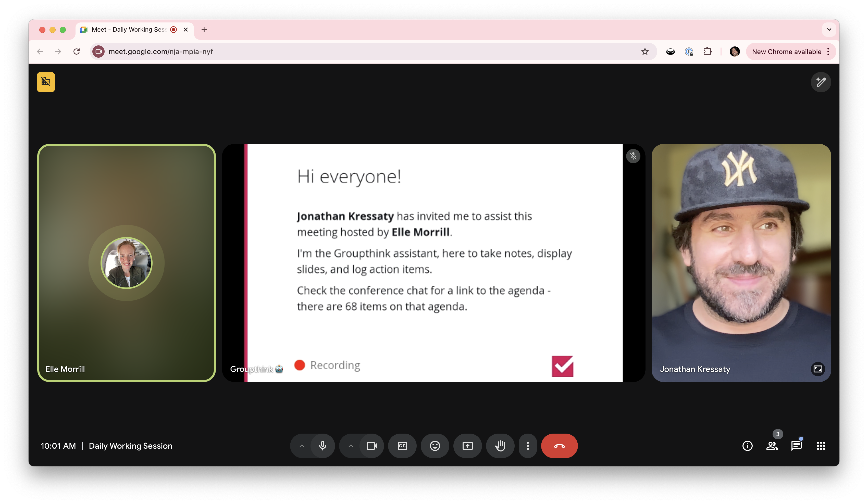Click the 10:01 AM clock text
The width and height of the screenshot is (868, 504).
(x=58, y=446)
